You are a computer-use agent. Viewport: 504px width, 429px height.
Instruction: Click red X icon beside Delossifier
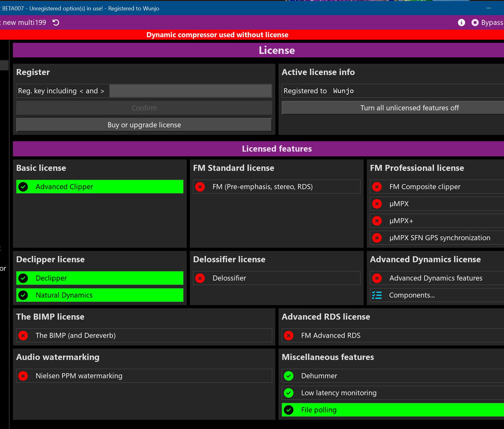pyautogui.click(x=200, y=278)
